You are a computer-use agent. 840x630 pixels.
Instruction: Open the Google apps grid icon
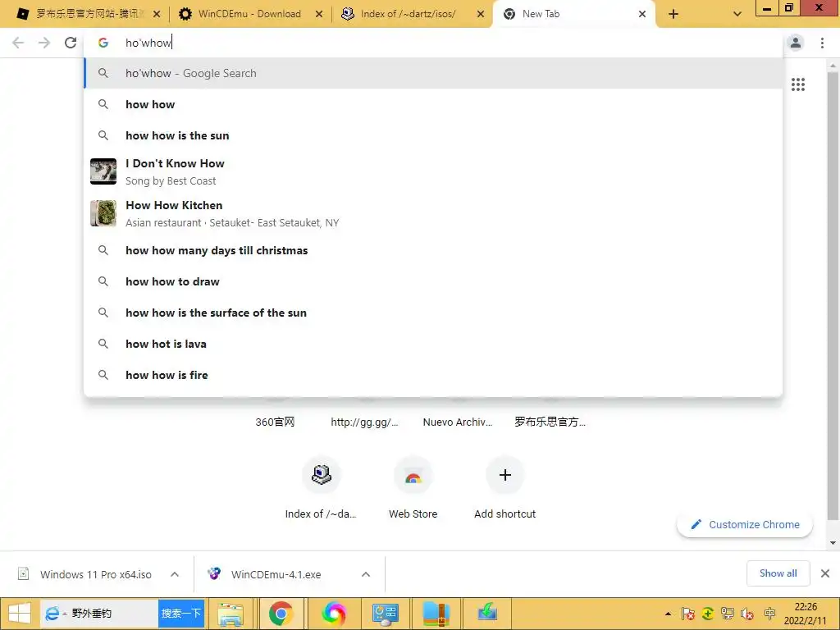coord(798,84)
